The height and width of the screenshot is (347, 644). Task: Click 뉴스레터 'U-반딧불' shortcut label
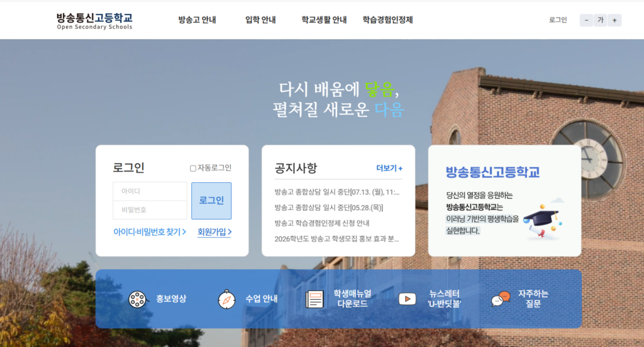click(x=445, y=299)
